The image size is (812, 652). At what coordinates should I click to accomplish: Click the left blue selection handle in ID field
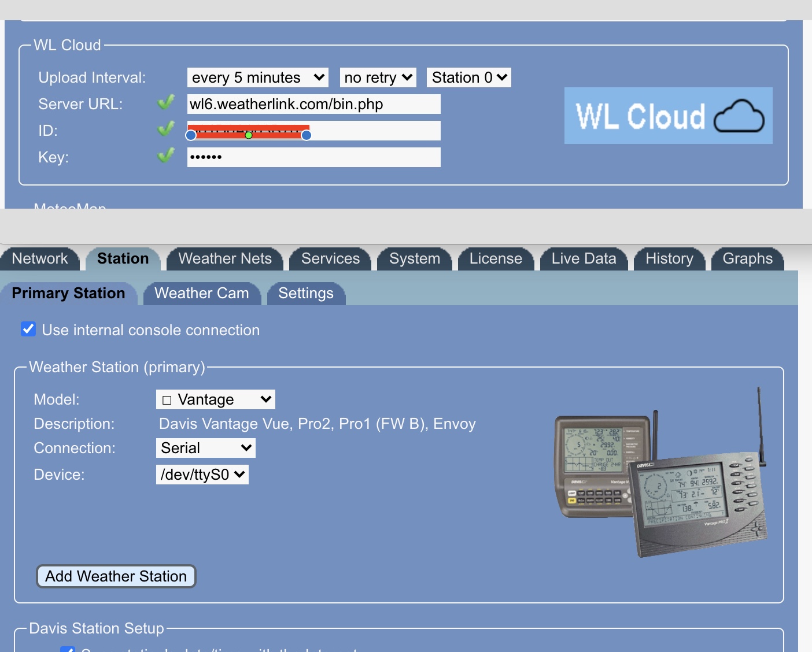[191, 135]
